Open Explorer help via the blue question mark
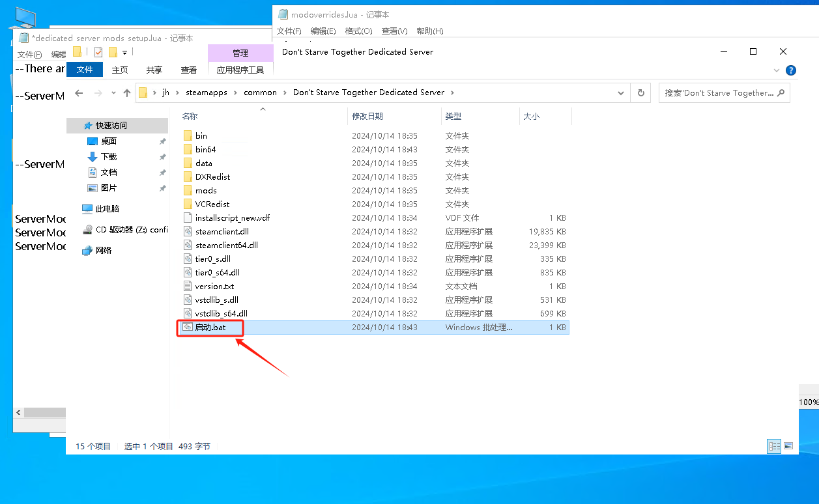819x504 pixels. [791, 70]
